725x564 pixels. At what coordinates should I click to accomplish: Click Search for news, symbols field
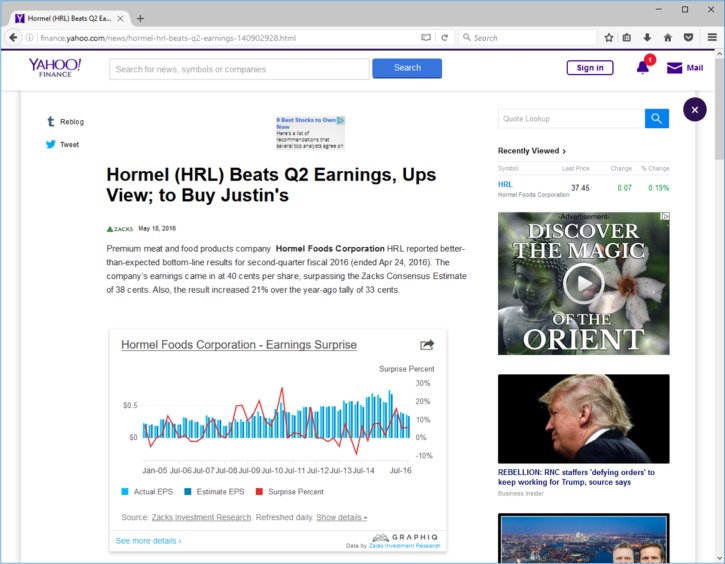click(x=239, y=69)
